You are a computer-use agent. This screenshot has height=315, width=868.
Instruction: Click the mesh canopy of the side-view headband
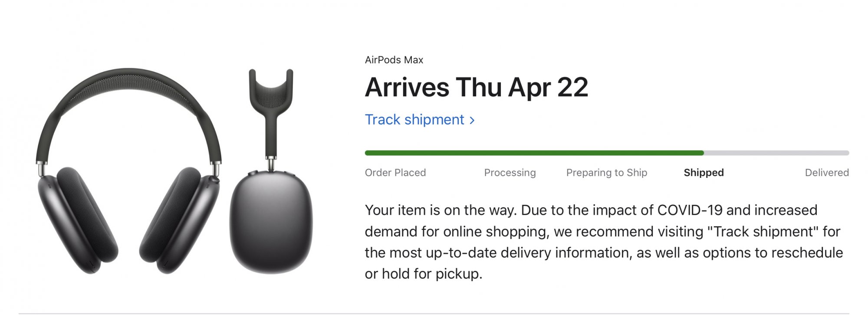tap(271, 93)
